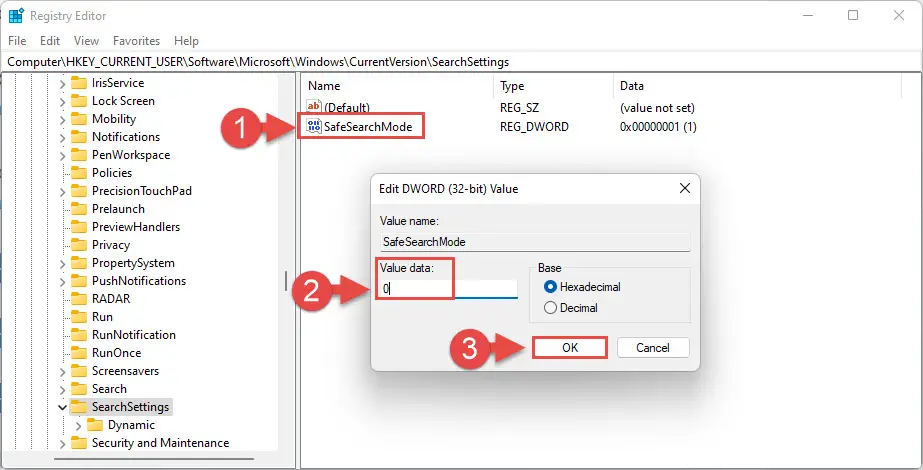Image resolution: width=923 pixels, height=470 pixels.
Task: Click the SafeSearchMode DWORD value icon
Action: coord(314,127)
